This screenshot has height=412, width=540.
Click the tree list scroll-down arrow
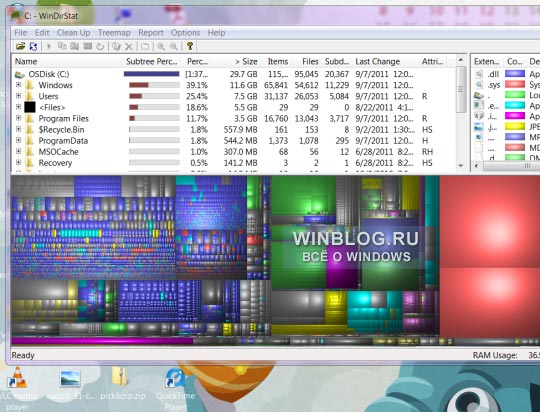(461, 166)
